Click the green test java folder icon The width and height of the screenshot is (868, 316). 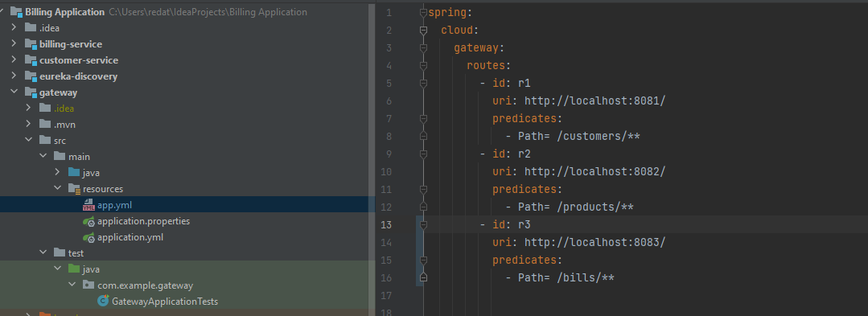(74, 269)
